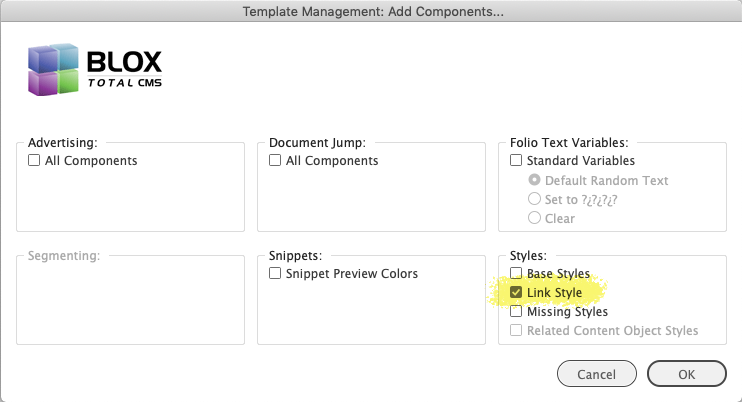This screenshot has height=402, width=742.
Task: Uncheck the Link Style checkbox
Action: (517, 293)
